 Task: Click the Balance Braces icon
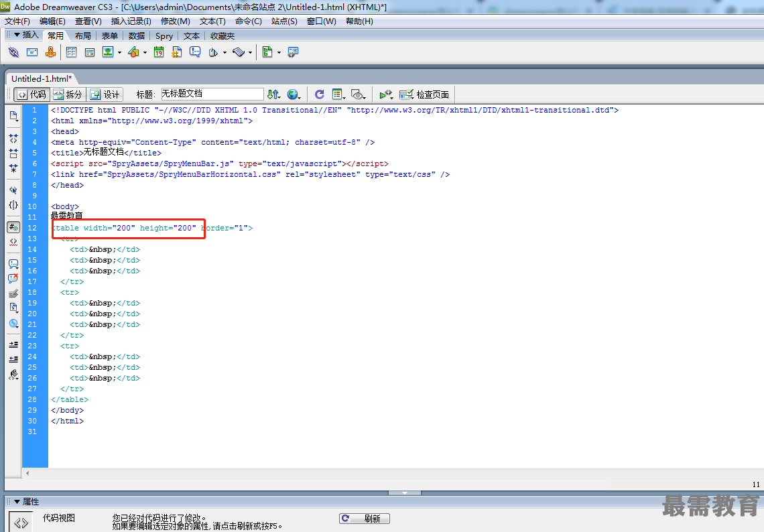tap(13, 205)
